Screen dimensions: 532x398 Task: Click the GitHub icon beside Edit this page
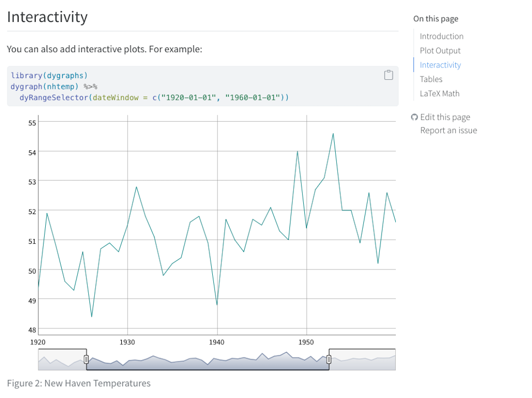point(414,117)
